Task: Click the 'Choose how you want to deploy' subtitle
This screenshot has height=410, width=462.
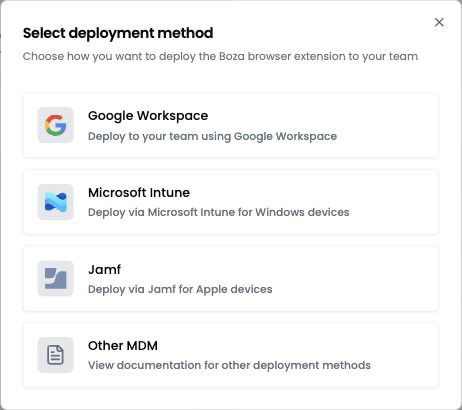Action: tap(220, 56)
